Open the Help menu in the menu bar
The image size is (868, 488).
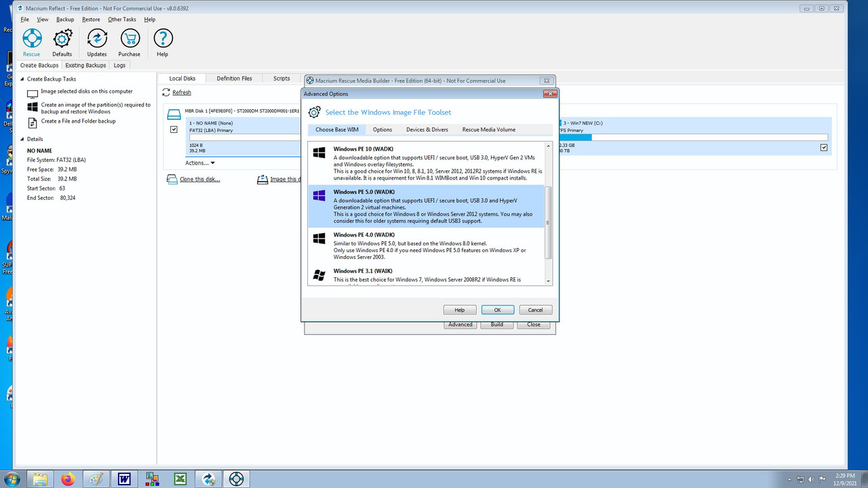click(x=150, y=20)
